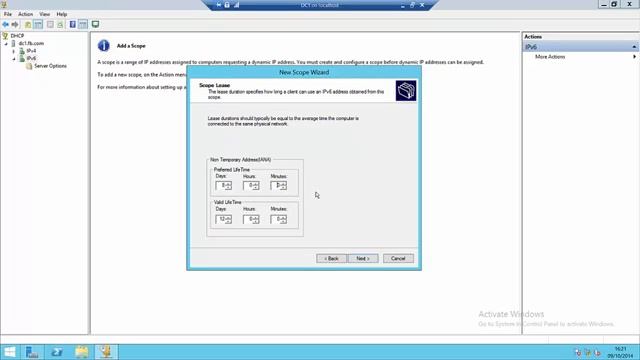
Task: Click the DHCP console taskbar icon
Action: [x=106, y=352]
